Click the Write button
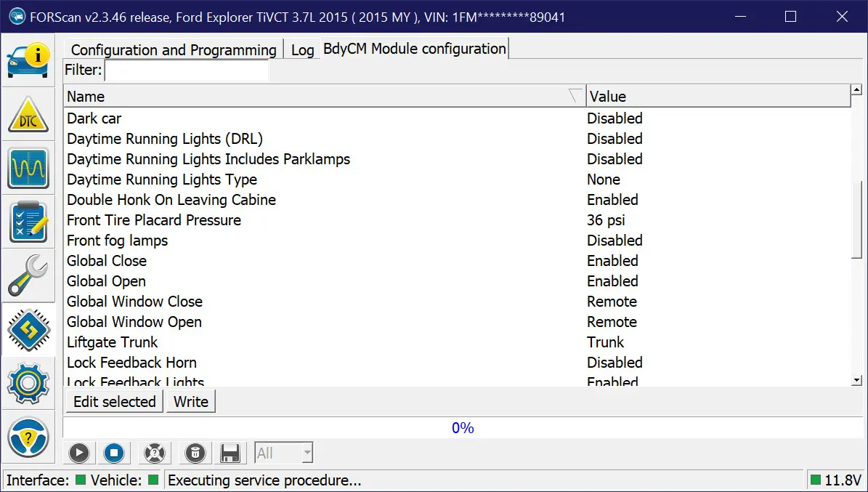868x492 pixels. [191, 402]
